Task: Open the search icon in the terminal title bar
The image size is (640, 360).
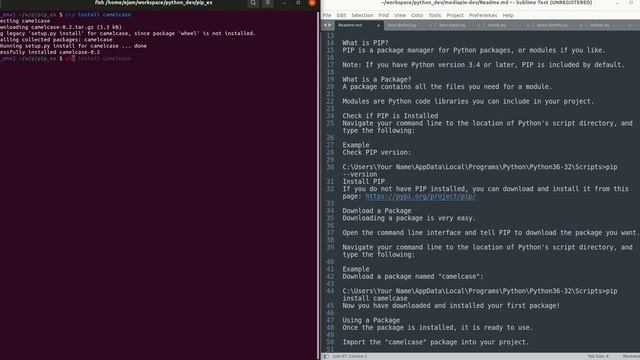Action: [253, 3]
